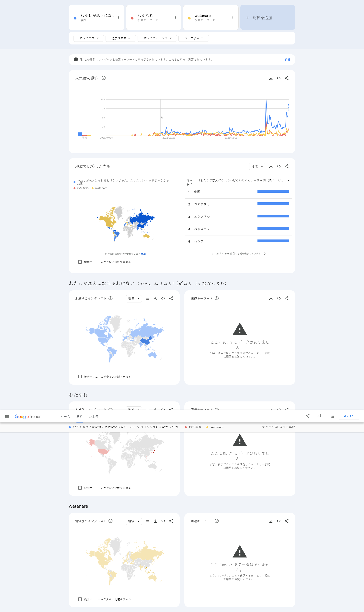Image resolution: width=364 pixels, height=612 pixels.
Task: Switch first topic interest card to list view
Action: coord(147,299)
